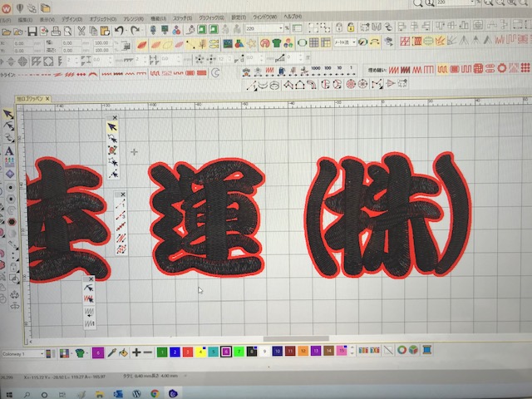The width and height of the screenshot is (532, 399).
Task: Expand the color toolbar T-shirt product dropdown
Action: coord(86,353)
